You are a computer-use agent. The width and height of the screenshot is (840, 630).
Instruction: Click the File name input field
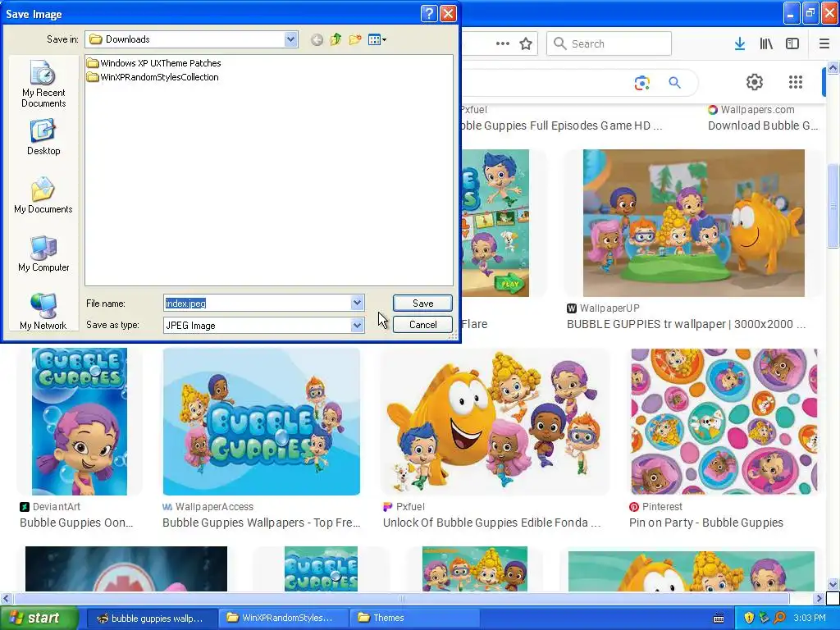257,304
